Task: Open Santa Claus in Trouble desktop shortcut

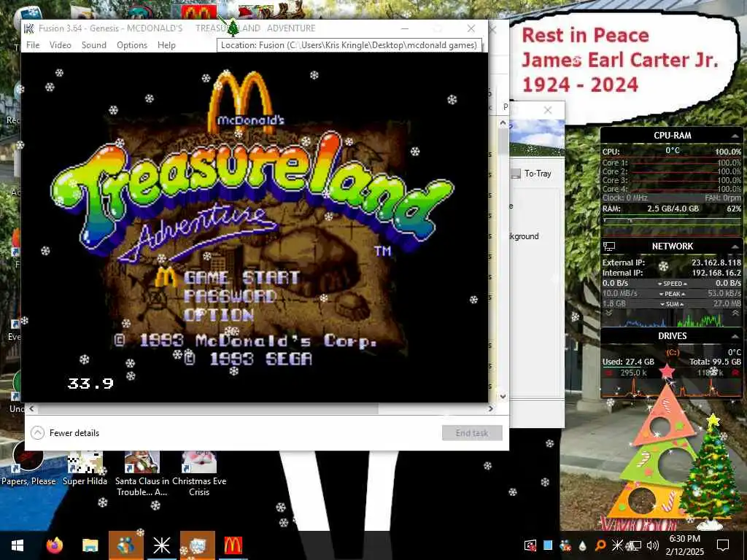Action: (x=142, y=474)
